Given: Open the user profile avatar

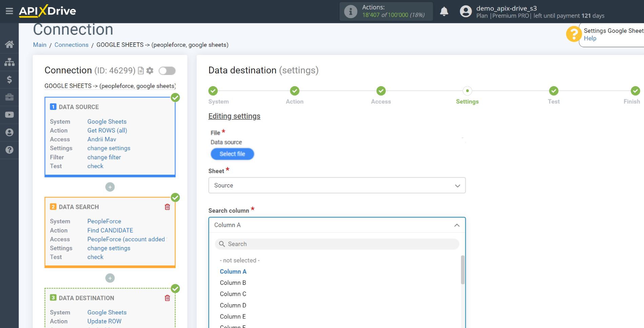Looking at the screenshot, I should (x=466, y=12).
